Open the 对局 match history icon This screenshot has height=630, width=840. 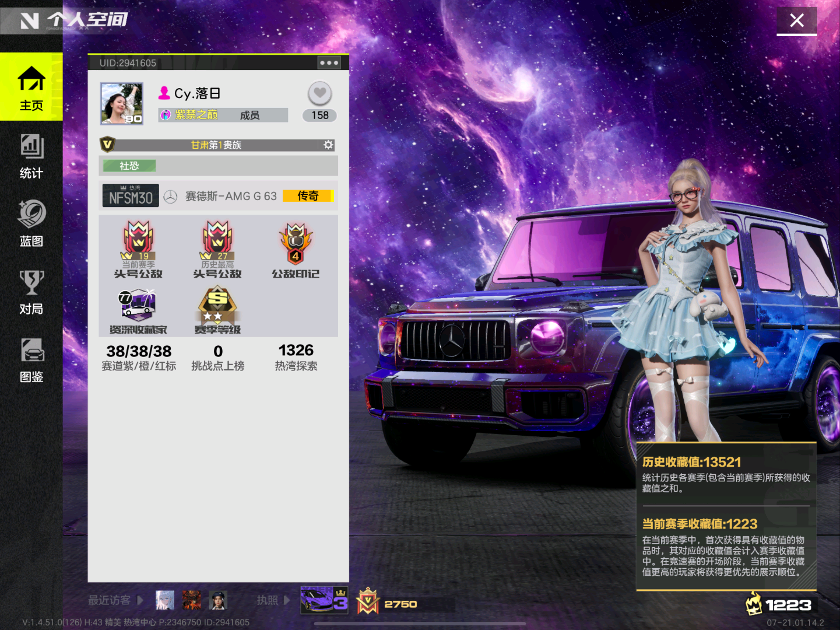[x=31, y=291]
